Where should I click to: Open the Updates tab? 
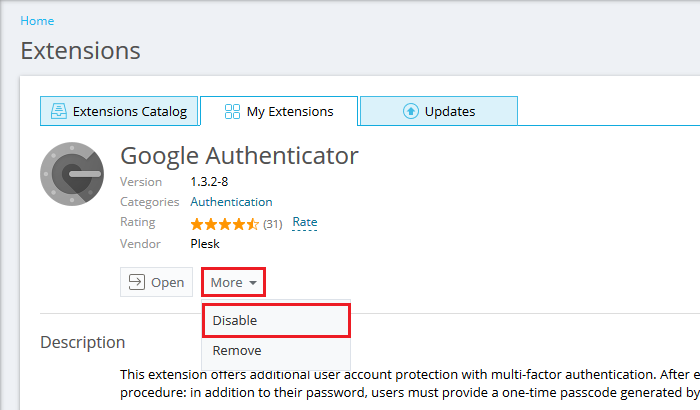click(439, 111)
